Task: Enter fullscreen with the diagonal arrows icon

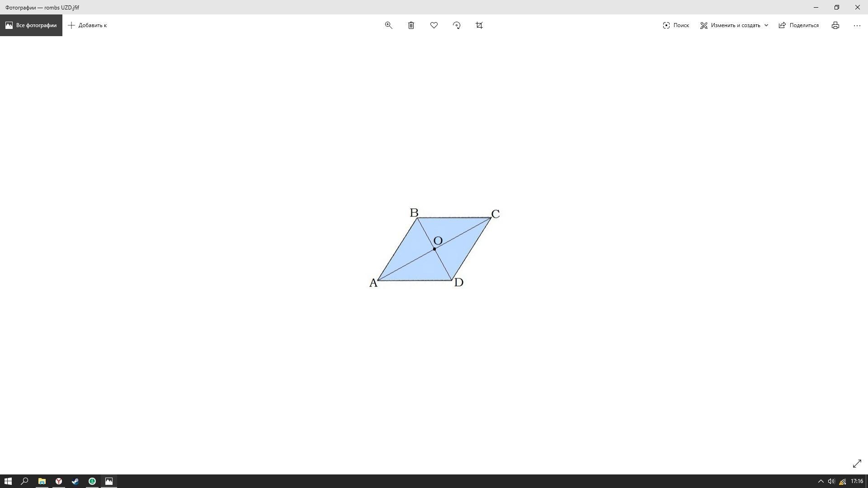Action: tap(857, 464)
